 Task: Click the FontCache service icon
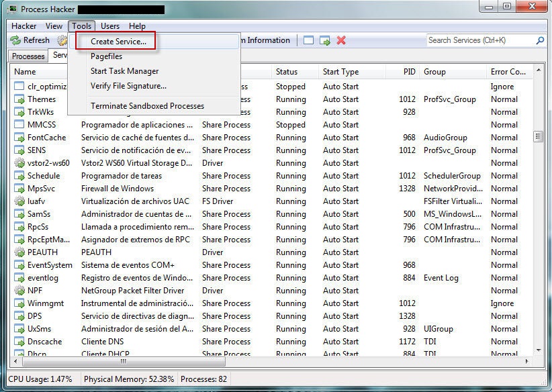click(19, 138)
